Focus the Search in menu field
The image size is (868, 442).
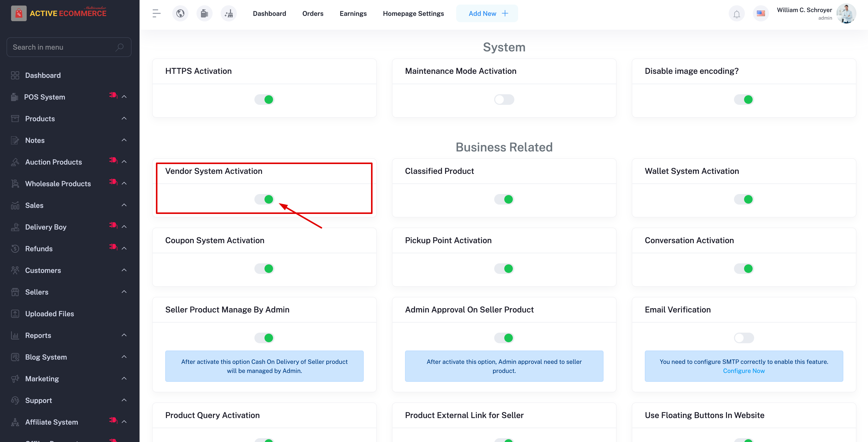[x=69, y=47]
